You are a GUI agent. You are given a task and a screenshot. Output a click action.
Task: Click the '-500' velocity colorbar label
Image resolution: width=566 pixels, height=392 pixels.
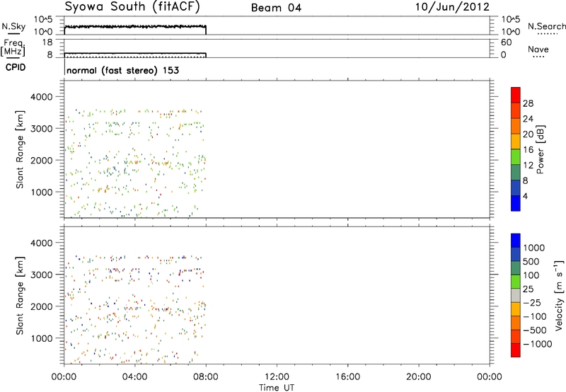click(535, 330)
